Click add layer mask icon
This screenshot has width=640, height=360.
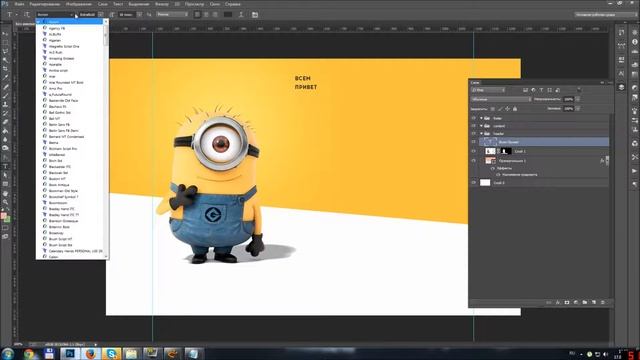pyautogui.click(x=567, y=302)
